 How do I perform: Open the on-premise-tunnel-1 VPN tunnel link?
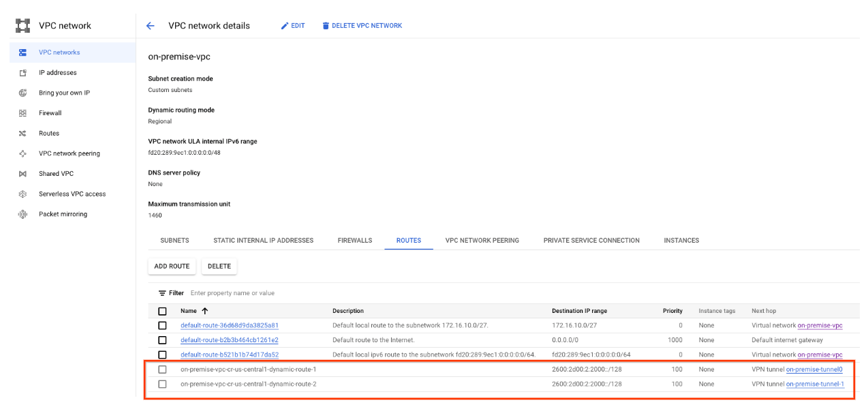pyautogui.click(x=815, y=385)
